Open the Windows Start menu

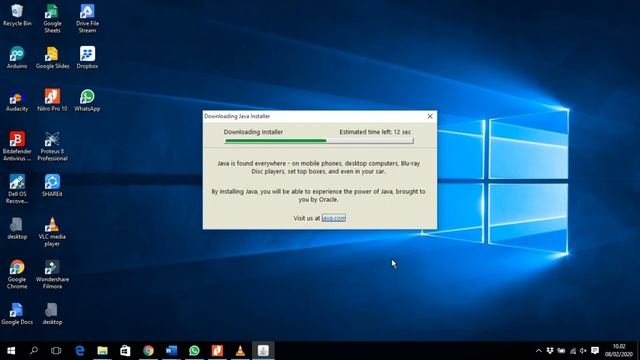click(11, 351)
